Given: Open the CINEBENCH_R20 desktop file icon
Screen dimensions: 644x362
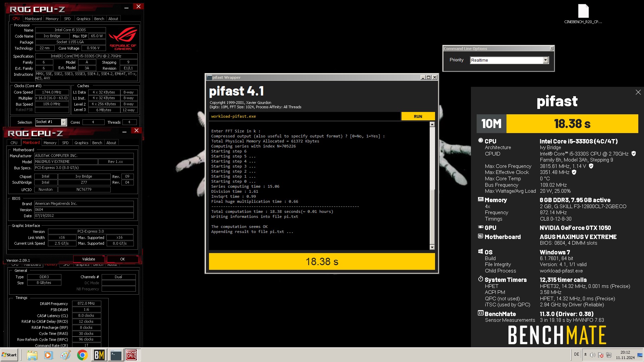Looking at the screenshot, I should pyautogui.click(x=583, y=14).
